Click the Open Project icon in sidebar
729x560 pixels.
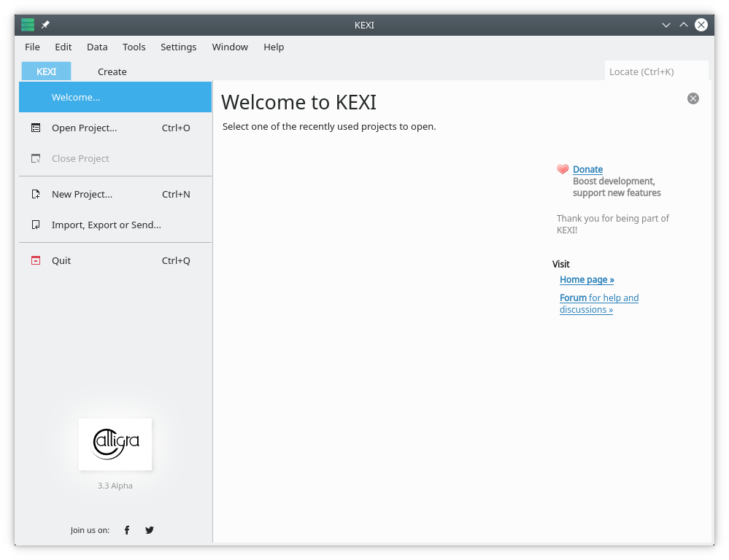point(36,128)
